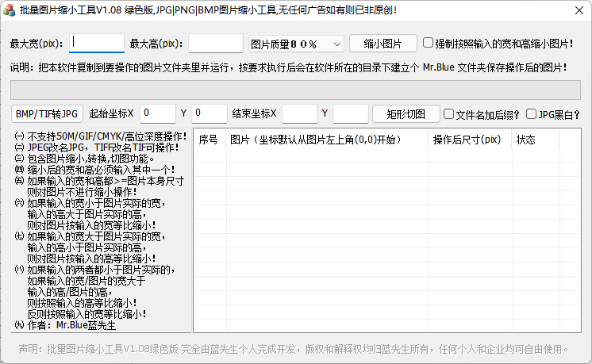Click the 操作后尺寸(pix) column header
The width and height of the screenshot is (592, 364).
pyautogui.click(x=469, y=140)
